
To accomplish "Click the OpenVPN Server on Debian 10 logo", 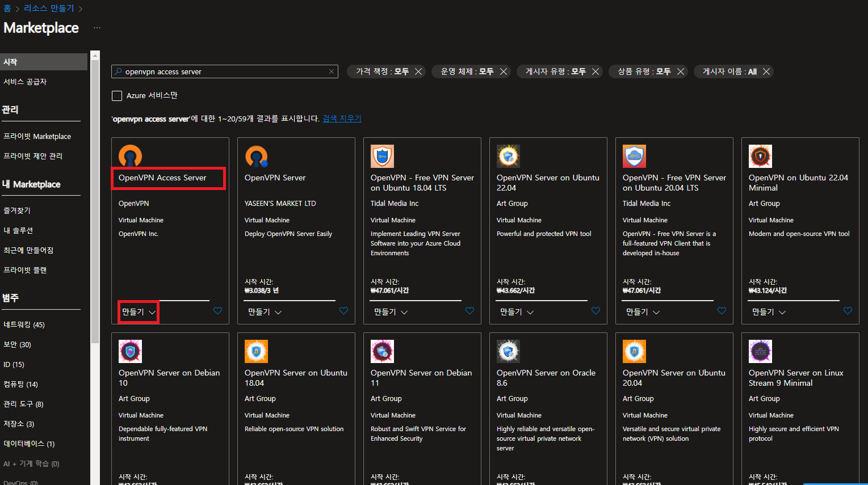I will tap(130, 351).
